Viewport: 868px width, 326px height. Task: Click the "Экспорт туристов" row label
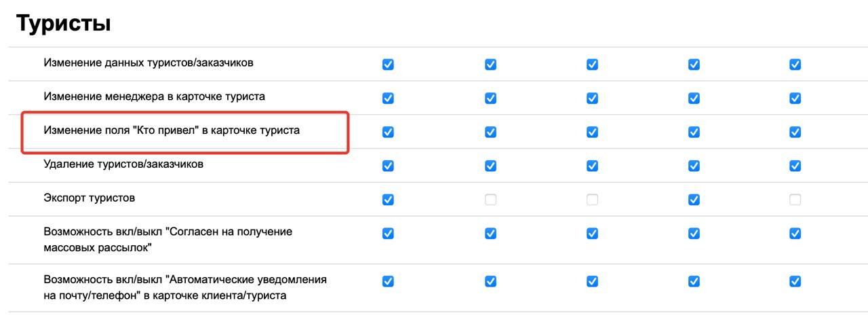(x=90, y=198)
